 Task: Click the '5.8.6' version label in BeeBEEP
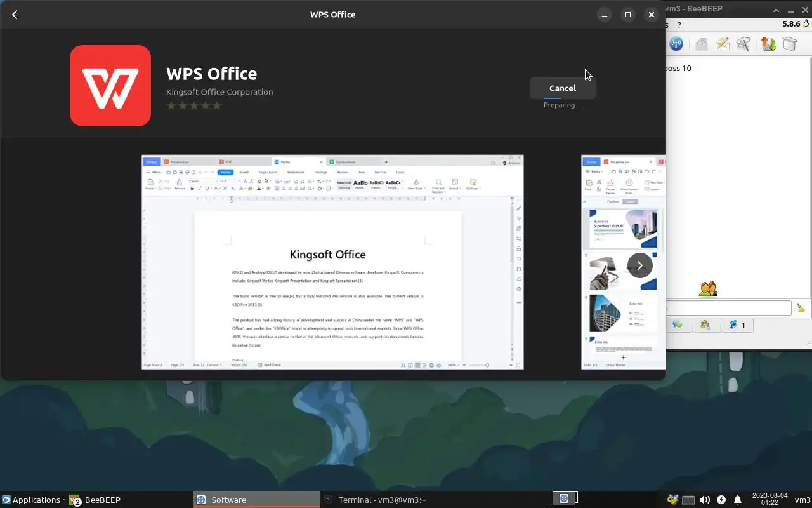791,23
